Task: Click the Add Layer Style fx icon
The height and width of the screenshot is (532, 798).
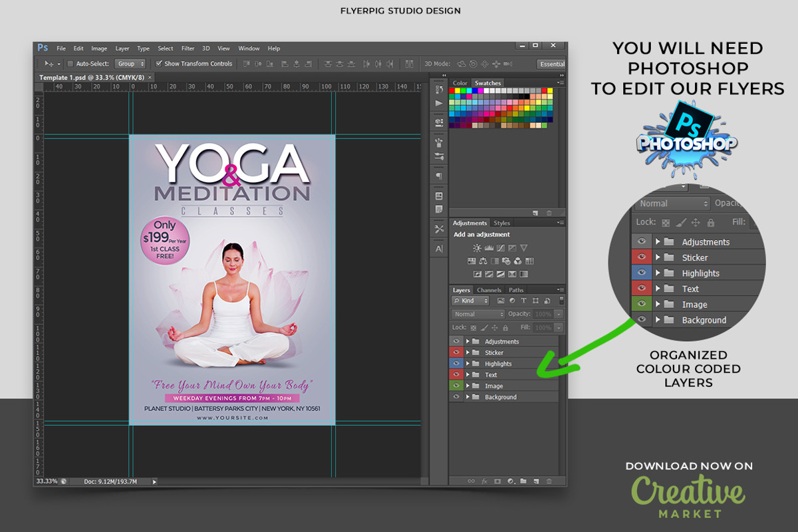Action: (485, 481)
